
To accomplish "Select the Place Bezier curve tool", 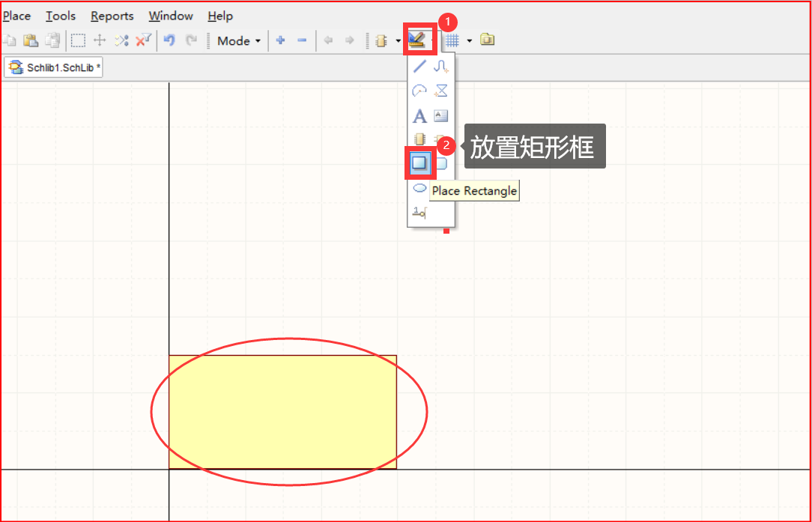I will point(440,67).
